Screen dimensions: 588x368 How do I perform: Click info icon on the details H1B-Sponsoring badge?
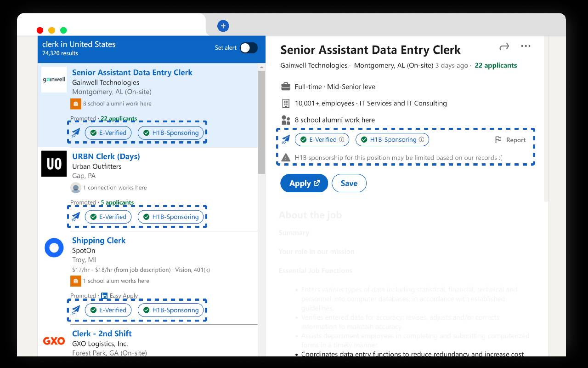421,139
